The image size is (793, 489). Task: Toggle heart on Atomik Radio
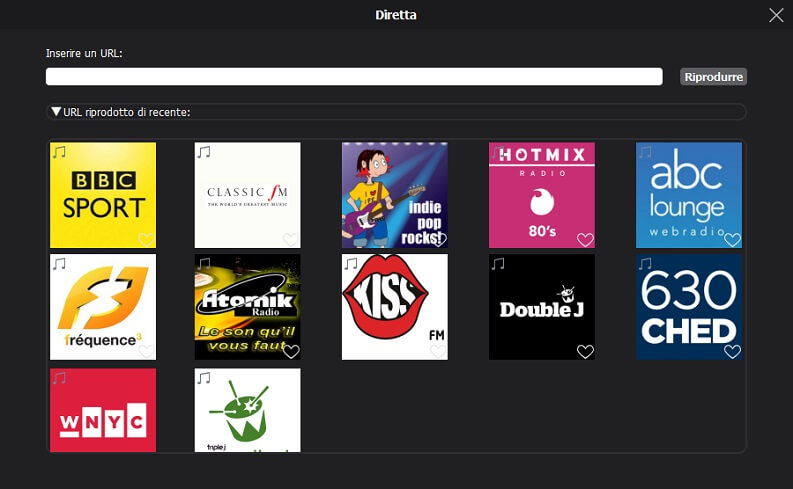(x=291, y=351)
